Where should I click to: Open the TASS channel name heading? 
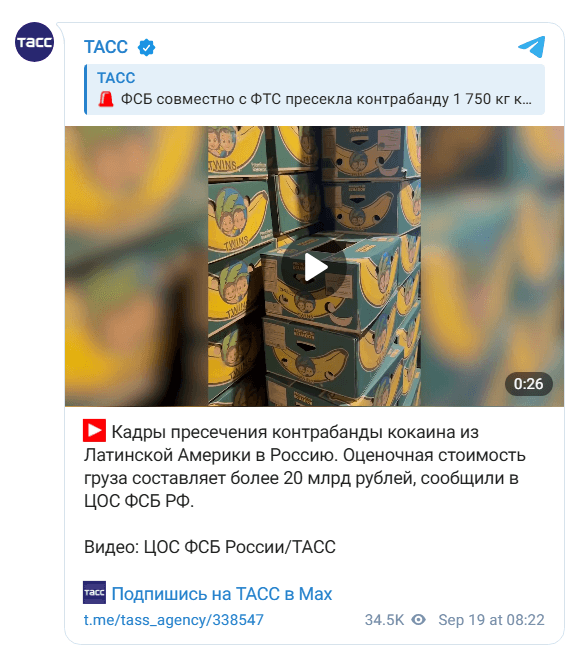click(x=106, y=47)
